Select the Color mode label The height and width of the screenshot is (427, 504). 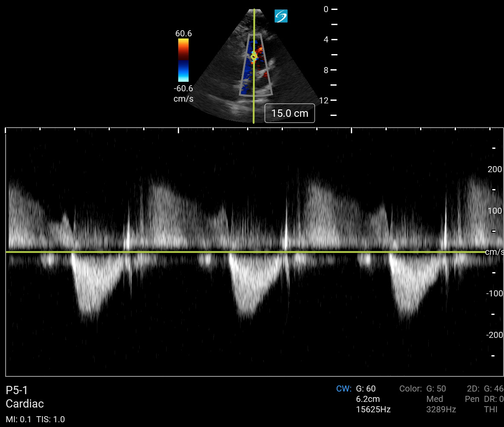pos(410,388)
